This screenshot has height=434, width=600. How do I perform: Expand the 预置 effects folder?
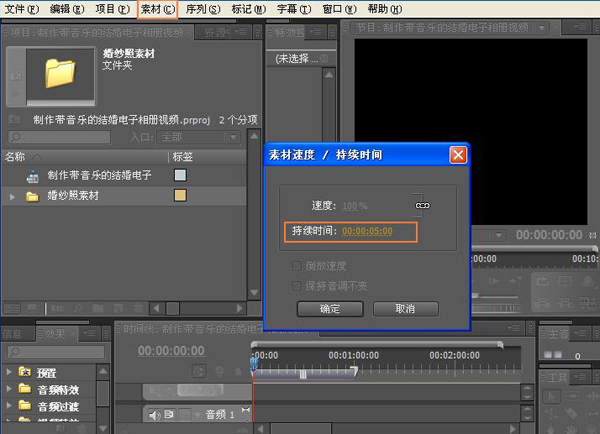[x=9, y=372]
